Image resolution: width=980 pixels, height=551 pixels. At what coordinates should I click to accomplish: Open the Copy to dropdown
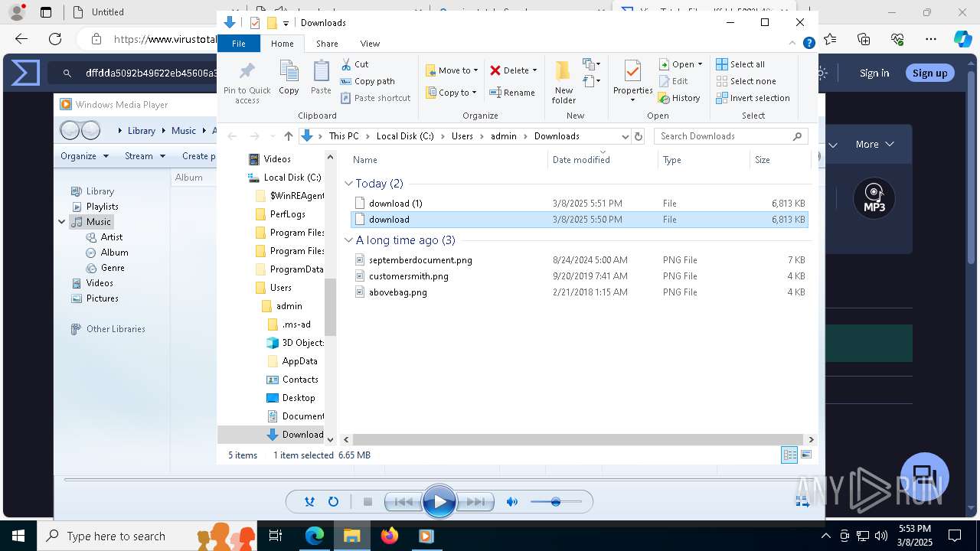point(452,93)
